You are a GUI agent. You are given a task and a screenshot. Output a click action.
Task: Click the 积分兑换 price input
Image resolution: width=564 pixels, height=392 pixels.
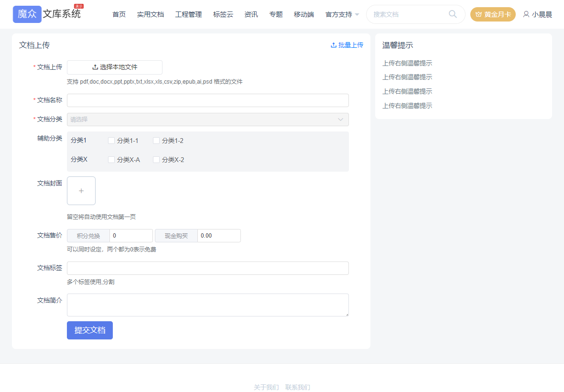[131, 236]
